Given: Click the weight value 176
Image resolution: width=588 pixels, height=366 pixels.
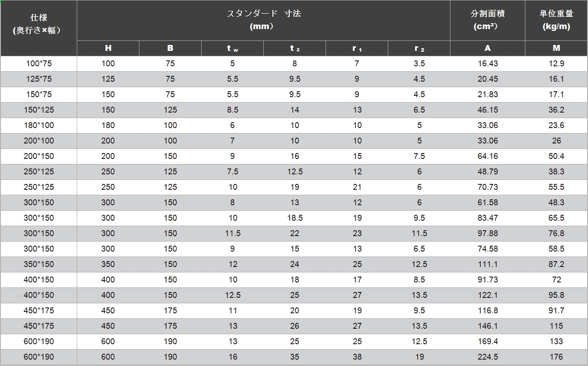Looking at the screenshot, I should [556, 357].
